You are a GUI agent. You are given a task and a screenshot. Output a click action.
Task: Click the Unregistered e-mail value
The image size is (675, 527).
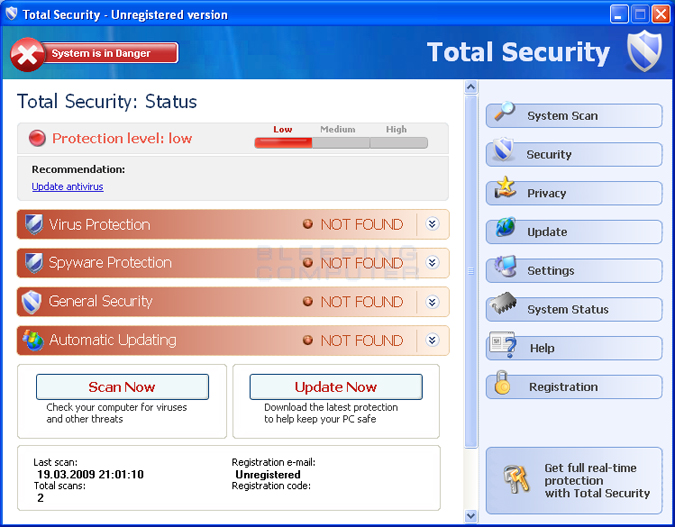[268, 474]
